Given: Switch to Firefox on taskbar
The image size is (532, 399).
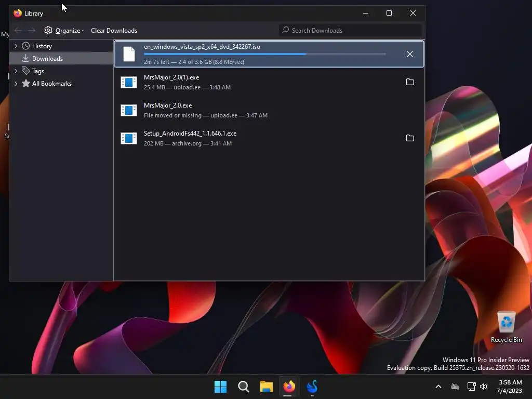Looking at the screenshot, I should pyautogui.click(x=289, y=387).
